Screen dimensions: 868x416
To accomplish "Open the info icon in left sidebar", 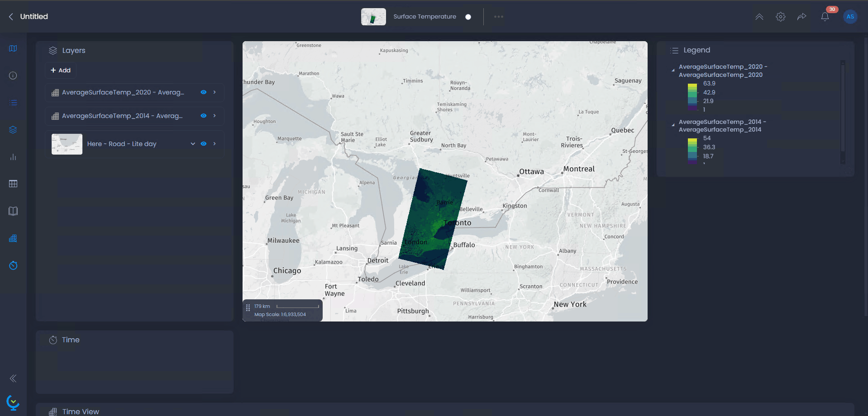I will coord(13,76).
